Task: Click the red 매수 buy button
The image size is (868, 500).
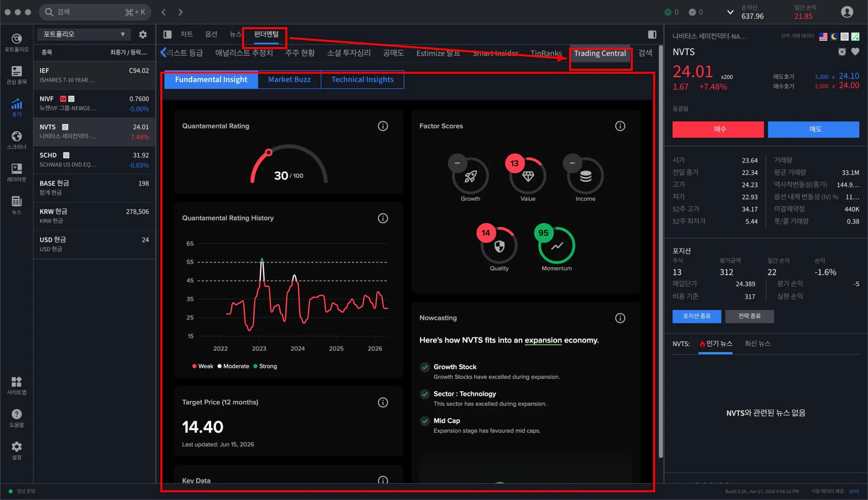Action: pyautogui.click(x=718, y=129)
